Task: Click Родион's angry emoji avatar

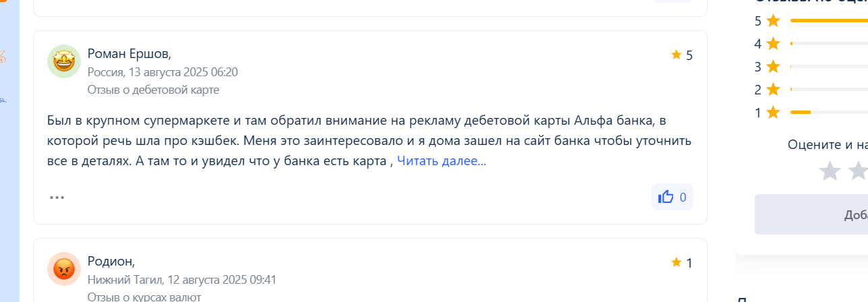Action: [x=64, y=269]
